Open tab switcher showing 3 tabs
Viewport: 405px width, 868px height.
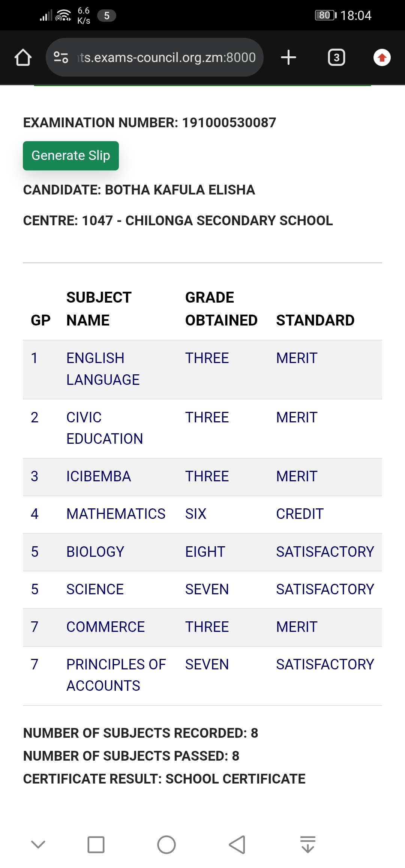pyautogui.click(x=336, y=57)
